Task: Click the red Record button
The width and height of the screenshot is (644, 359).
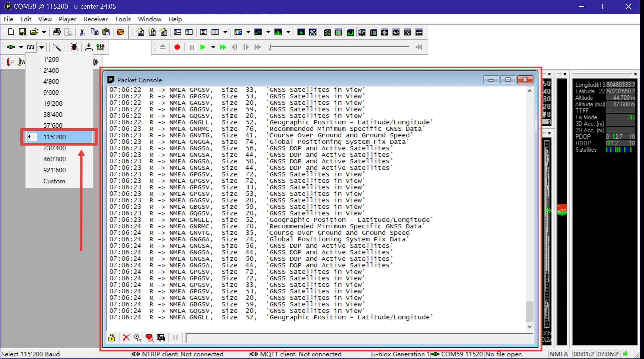Action: point(177,47)
